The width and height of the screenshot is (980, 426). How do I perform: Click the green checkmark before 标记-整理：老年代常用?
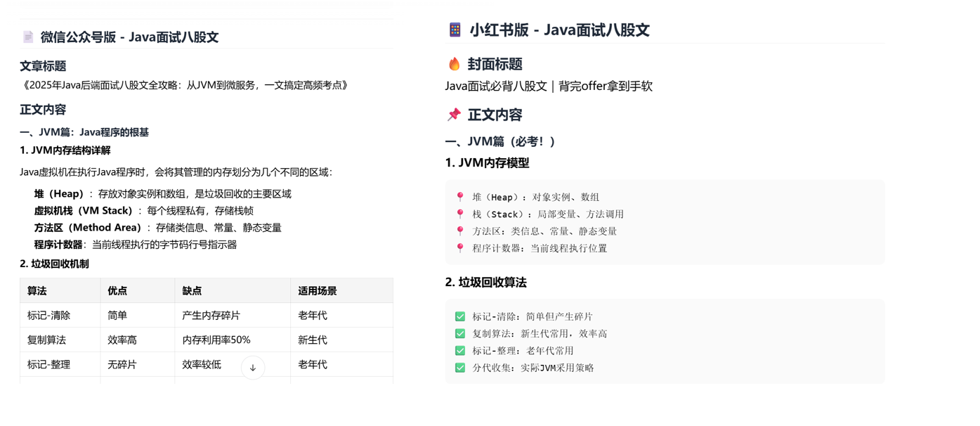pos(460,351)
